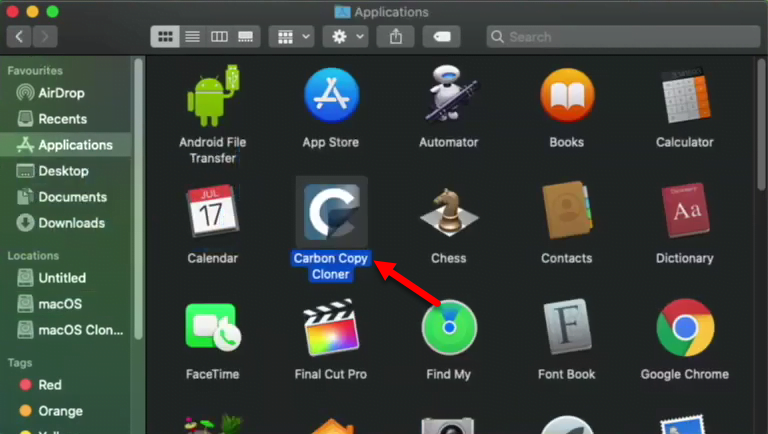Select the Orange tag in sidebar
The image size is (768, 434).
coord(66,411)
